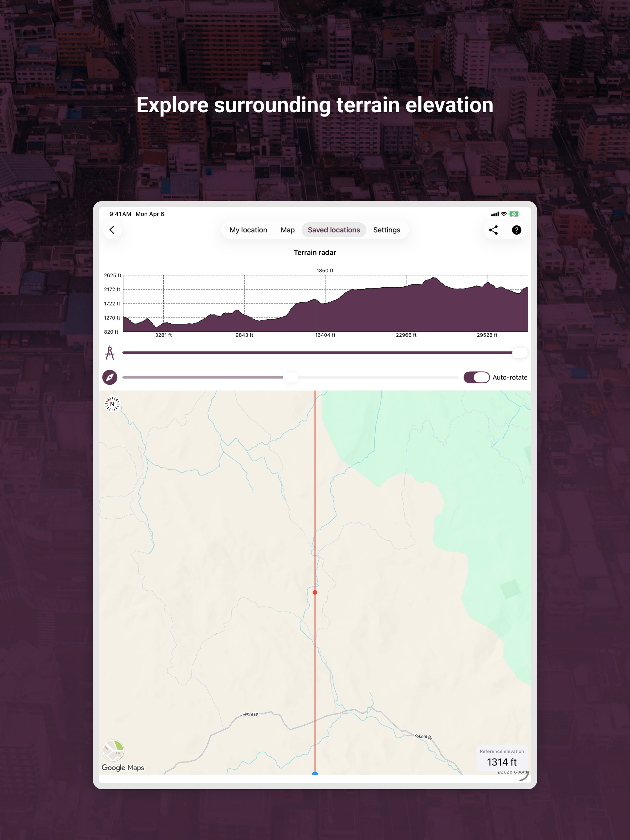
Task: Open the share icon
Action: coord(493,230)
